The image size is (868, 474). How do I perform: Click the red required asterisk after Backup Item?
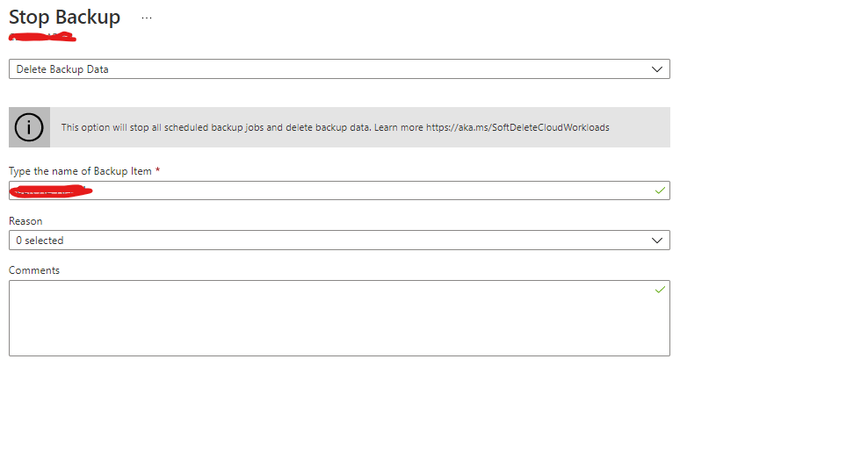pos(157,171)
